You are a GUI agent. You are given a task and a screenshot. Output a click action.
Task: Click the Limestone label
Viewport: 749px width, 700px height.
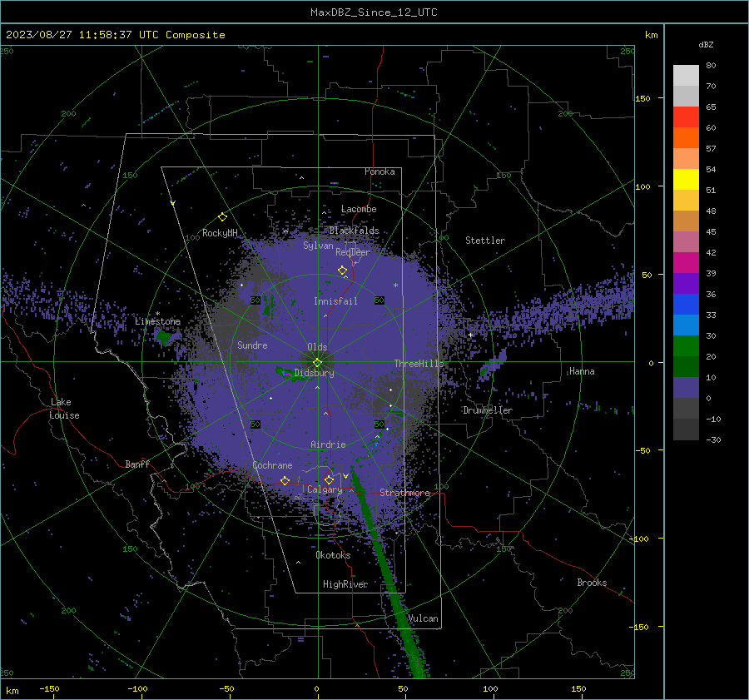pos(157,321)
